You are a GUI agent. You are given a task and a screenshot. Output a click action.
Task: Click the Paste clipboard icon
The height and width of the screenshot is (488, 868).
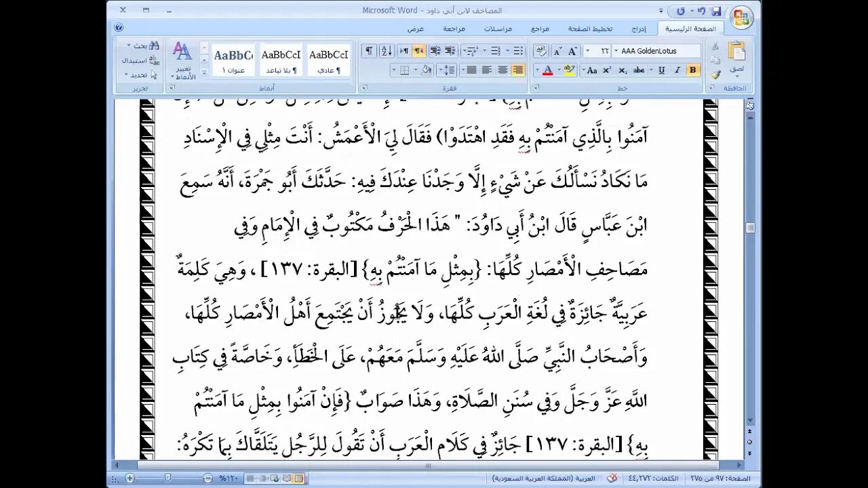(x=736, y=51)
